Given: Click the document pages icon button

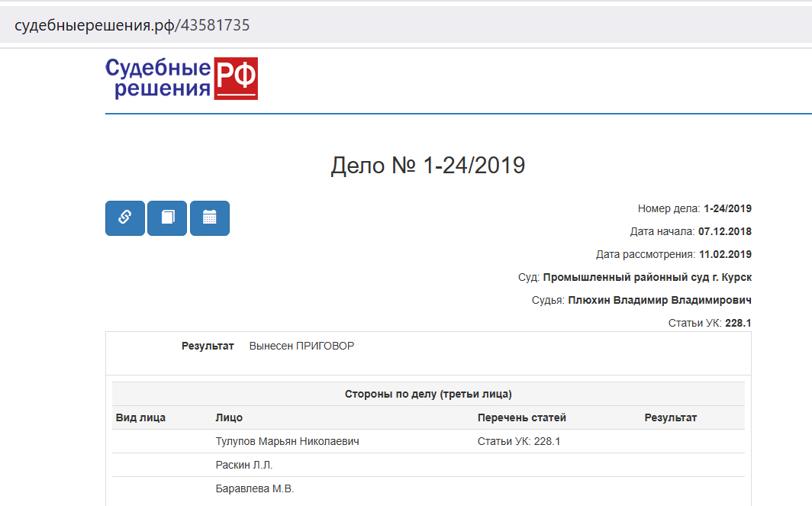Looking at the screenshot, I should [167, 218].
